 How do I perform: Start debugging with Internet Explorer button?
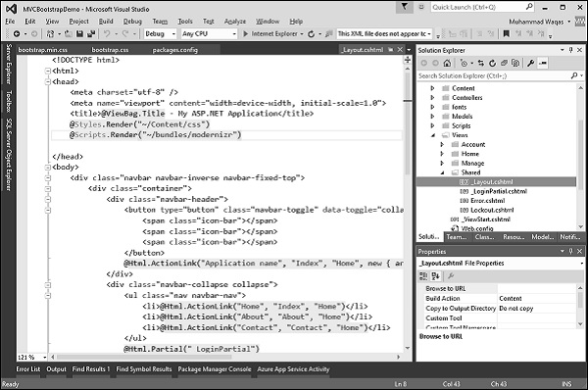click(x=270, y=34)
